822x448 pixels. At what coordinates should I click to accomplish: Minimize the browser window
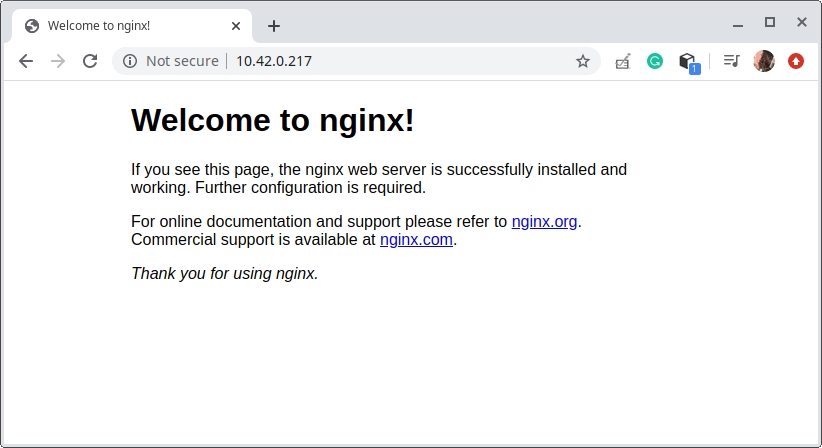click(738, 25)
